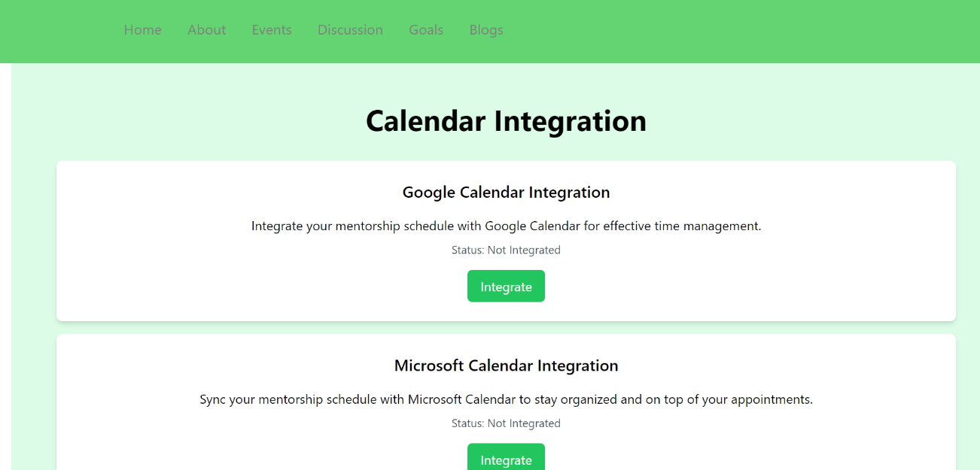
Task: Click the white strip along the page's left edge
Action: point(5,263)
